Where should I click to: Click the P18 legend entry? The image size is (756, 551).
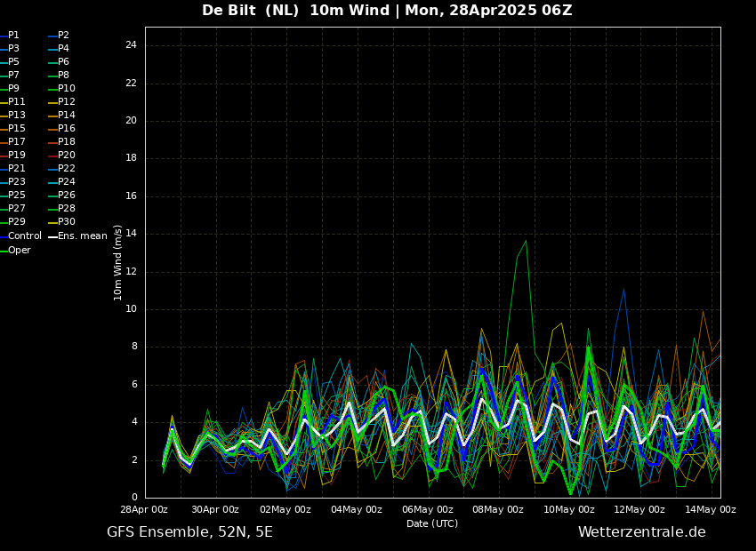[x=66, y=142]
